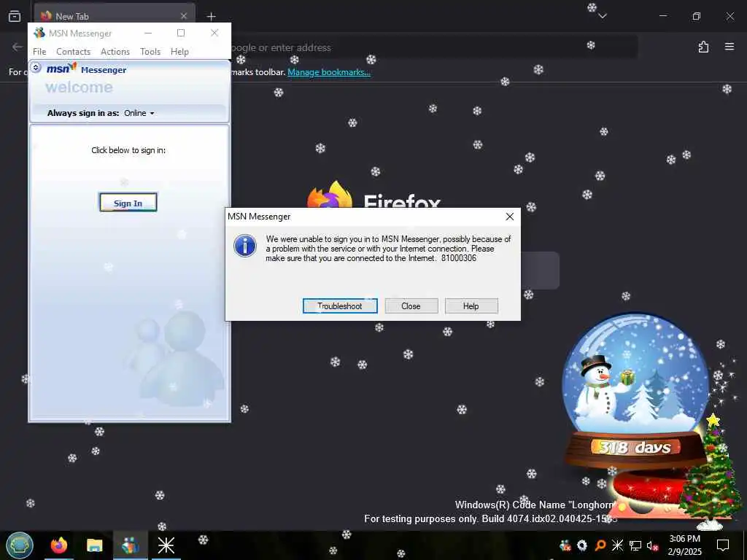
Task: Open the File menu in MSN Messenger
Action: 39,52
